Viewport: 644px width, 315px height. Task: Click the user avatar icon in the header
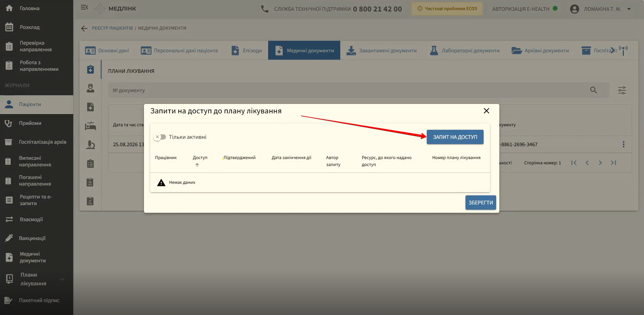point(575,9)
